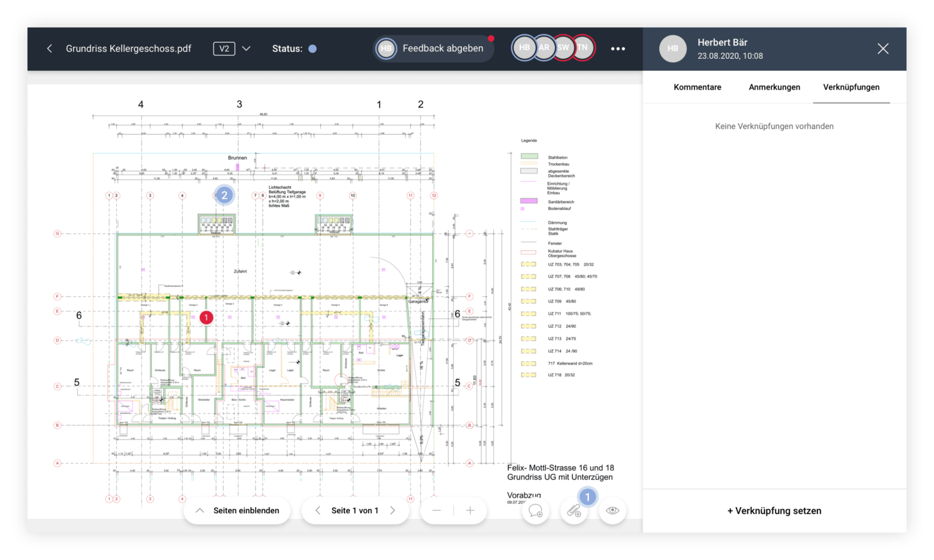Click the Stahlbeton legend swatch
934x560 pixels.
tap(529, 157)
